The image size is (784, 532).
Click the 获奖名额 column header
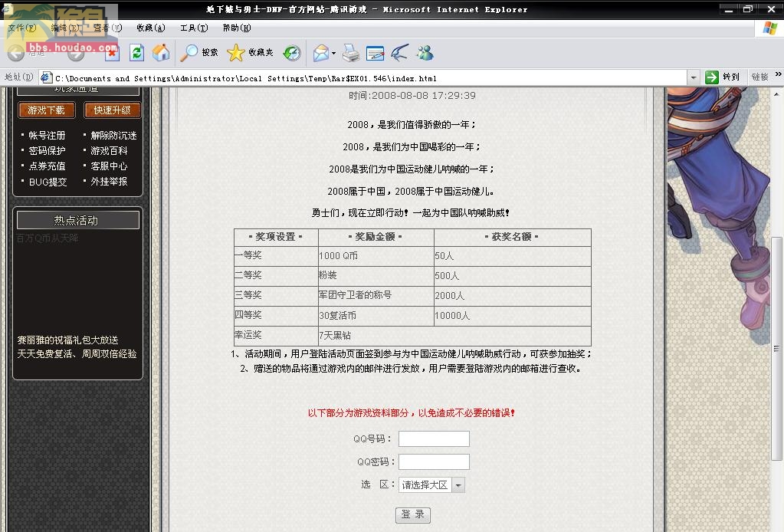point(513,237)
